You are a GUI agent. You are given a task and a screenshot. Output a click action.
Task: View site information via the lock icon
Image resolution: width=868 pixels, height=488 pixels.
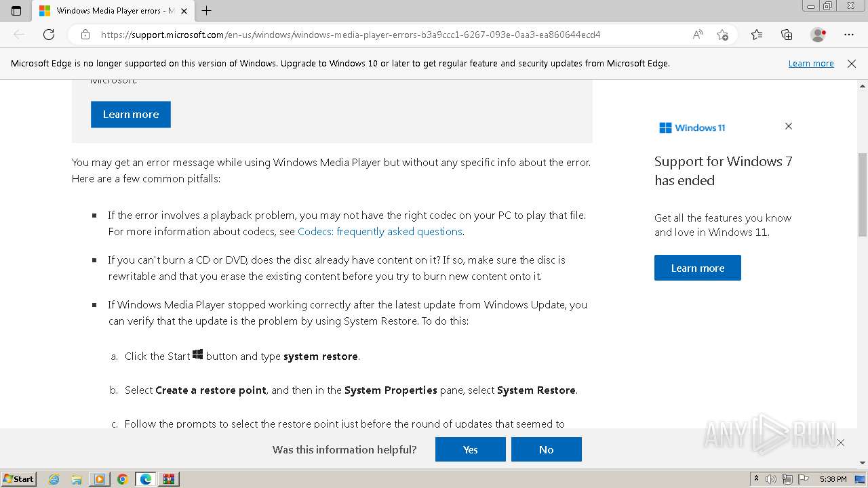[85, 35]
